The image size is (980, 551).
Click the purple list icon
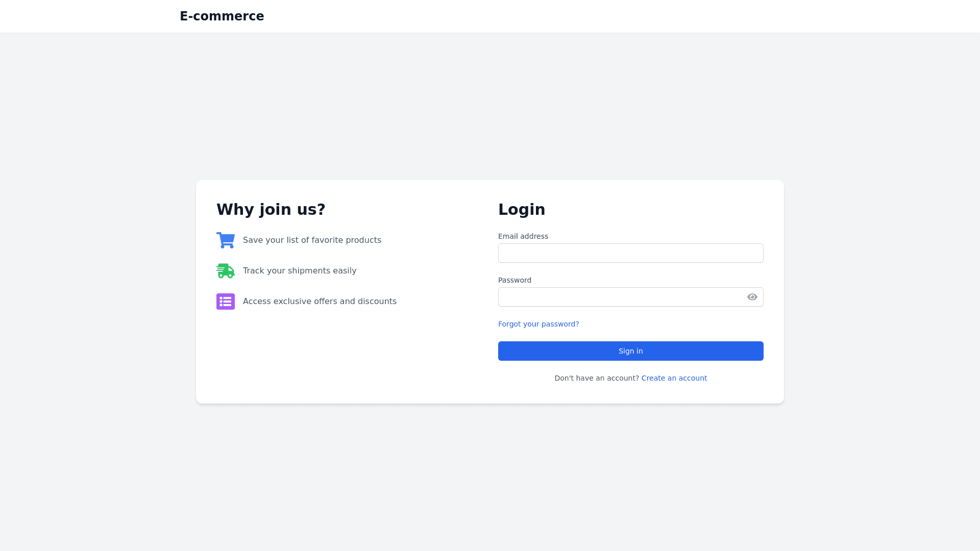point(225,302)
